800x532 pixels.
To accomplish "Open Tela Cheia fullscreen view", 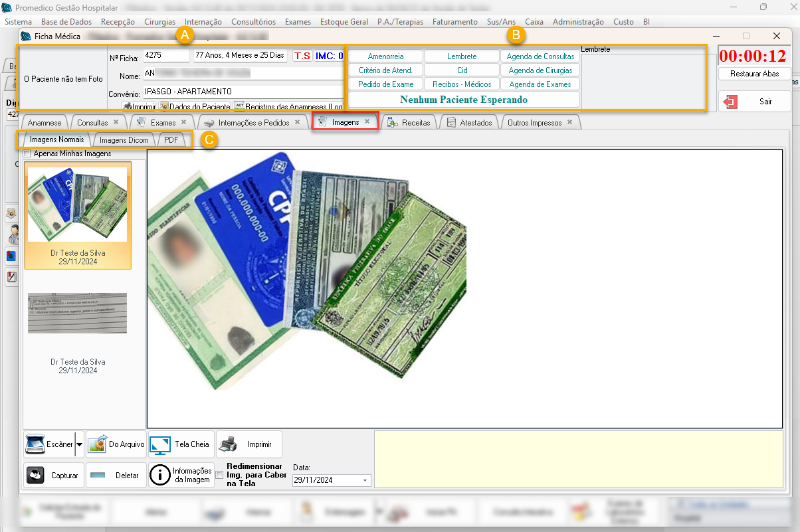I will tap(160, 444).
